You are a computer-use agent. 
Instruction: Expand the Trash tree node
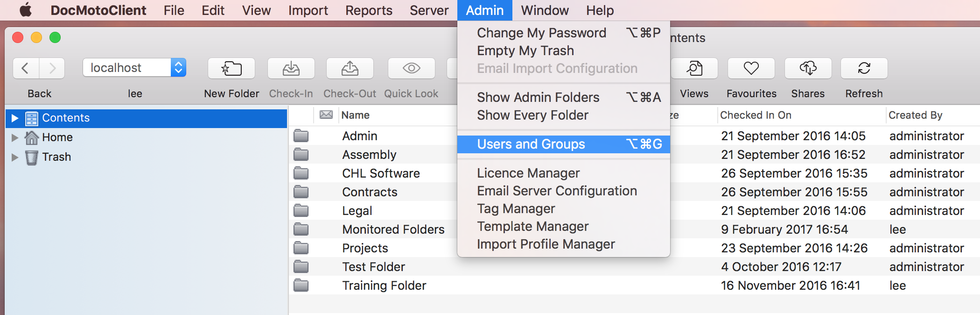[x=15, y=157]
